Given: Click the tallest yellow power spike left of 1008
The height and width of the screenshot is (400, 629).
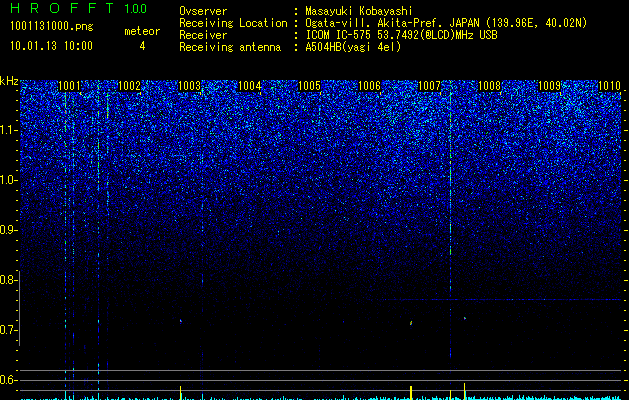Looking at the screenshot, I should [x=465, y=391].
